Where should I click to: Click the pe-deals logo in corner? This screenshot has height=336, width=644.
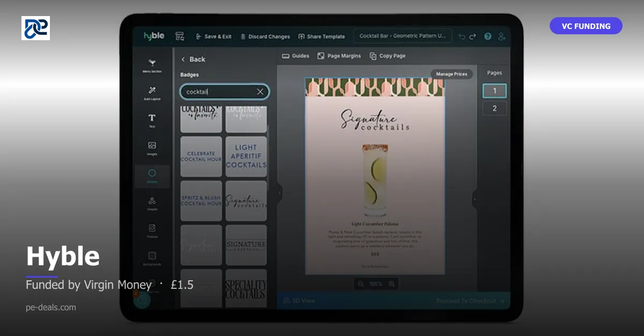click(x=35, y=28)
